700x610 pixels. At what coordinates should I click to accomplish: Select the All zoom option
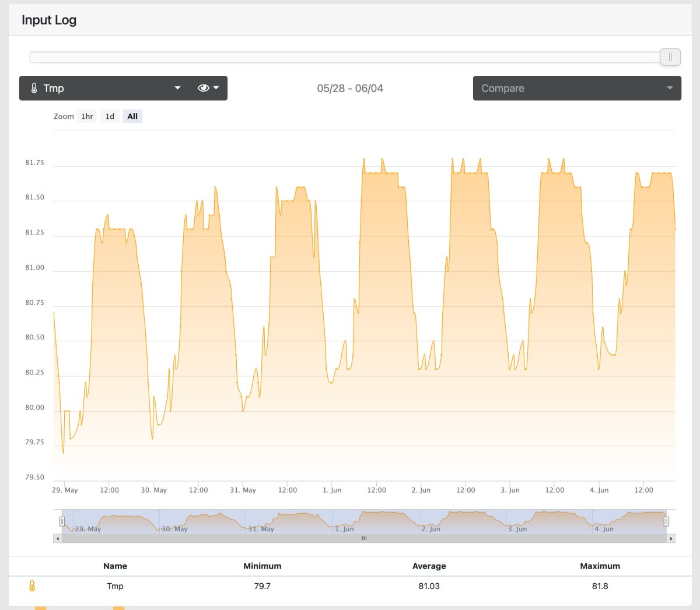[132, 117]
